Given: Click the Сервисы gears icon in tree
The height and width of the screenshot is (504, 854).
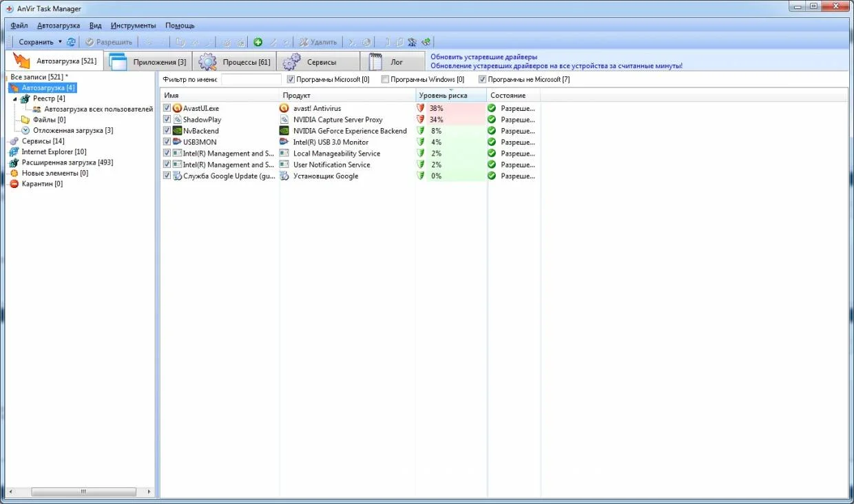Looking at the screenshot, I should pos(14,141).
